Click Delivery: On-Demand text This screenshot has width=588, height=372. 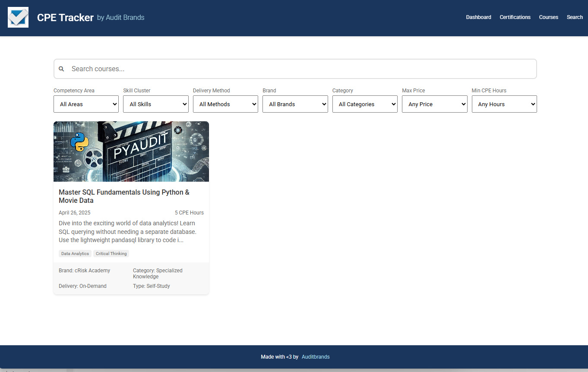tap(82, 286)
